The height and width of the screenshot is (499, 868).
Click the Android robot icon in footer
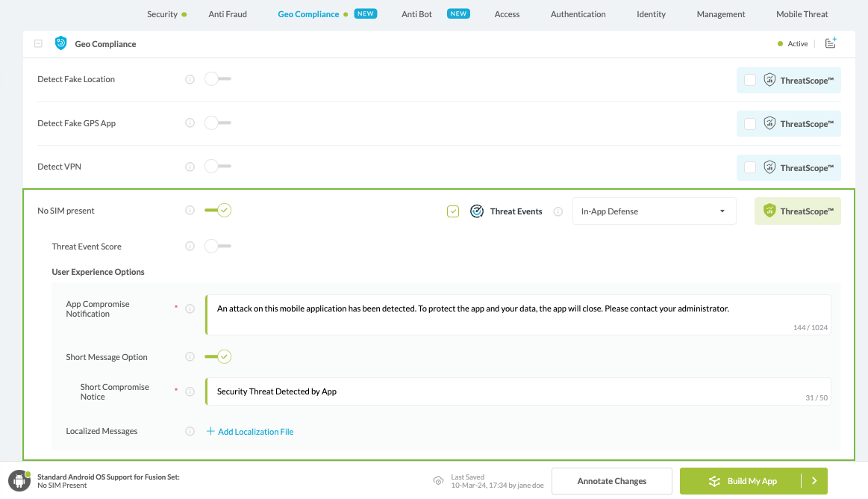[19, 481]
